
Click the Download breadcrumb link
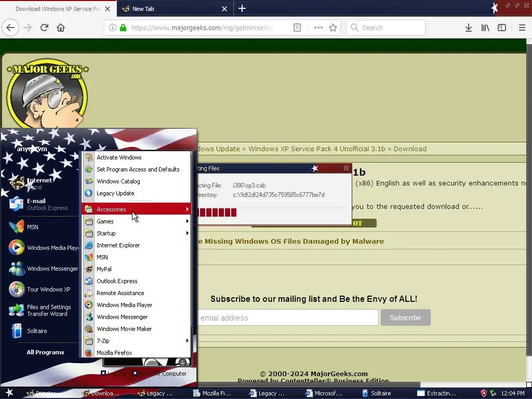[410, 149]
